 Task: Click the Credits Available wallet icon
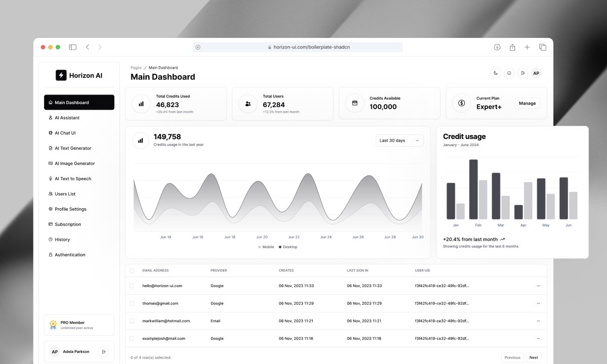pyautogui.click(x=355, y=103)
